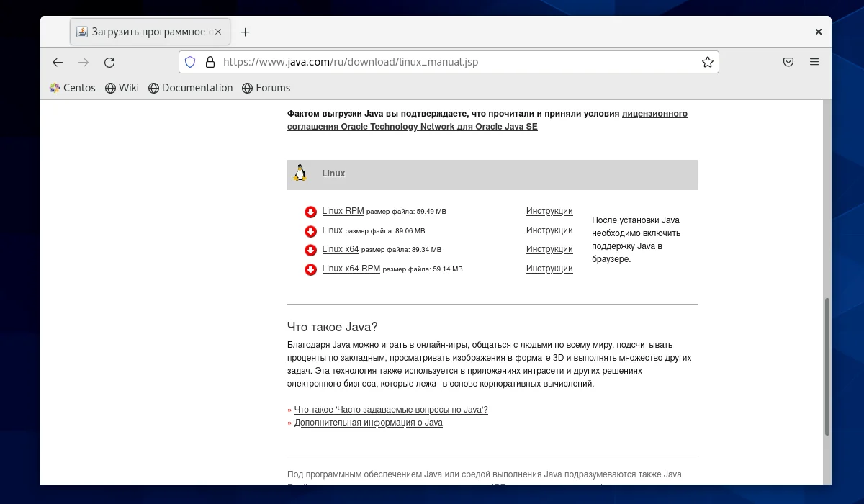Image resolution: width=864 pixels, height=504 pixels.
Task: Open Инструкции for Linux RPM
Action: point(549,211)
